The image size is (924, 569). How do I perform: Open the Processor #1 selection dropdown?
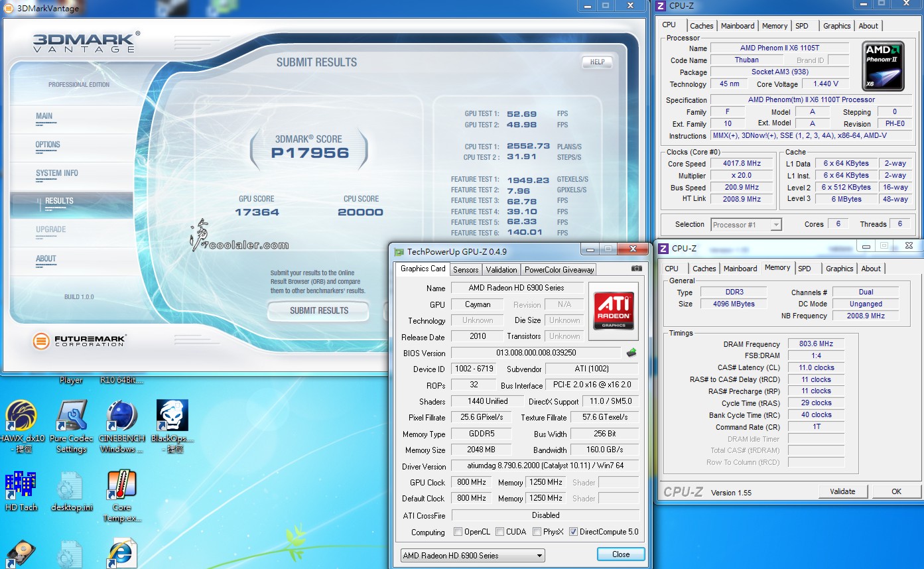746,225
